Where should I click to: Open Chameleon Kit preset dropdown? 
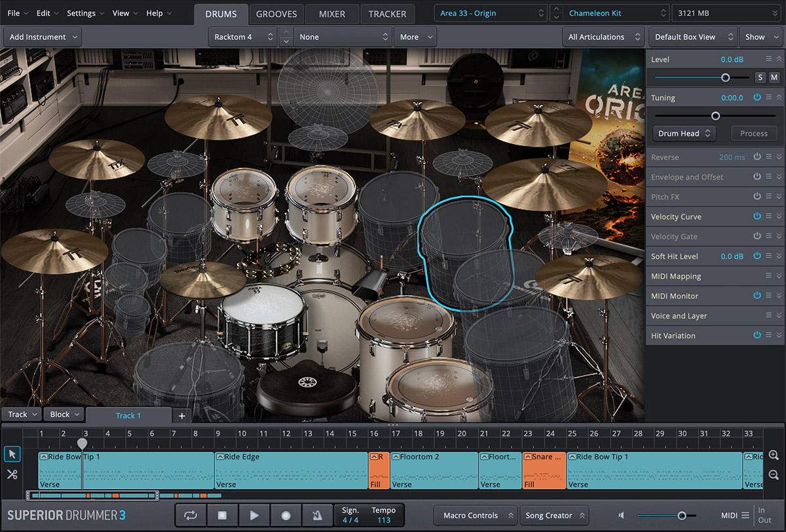point(616,13)
